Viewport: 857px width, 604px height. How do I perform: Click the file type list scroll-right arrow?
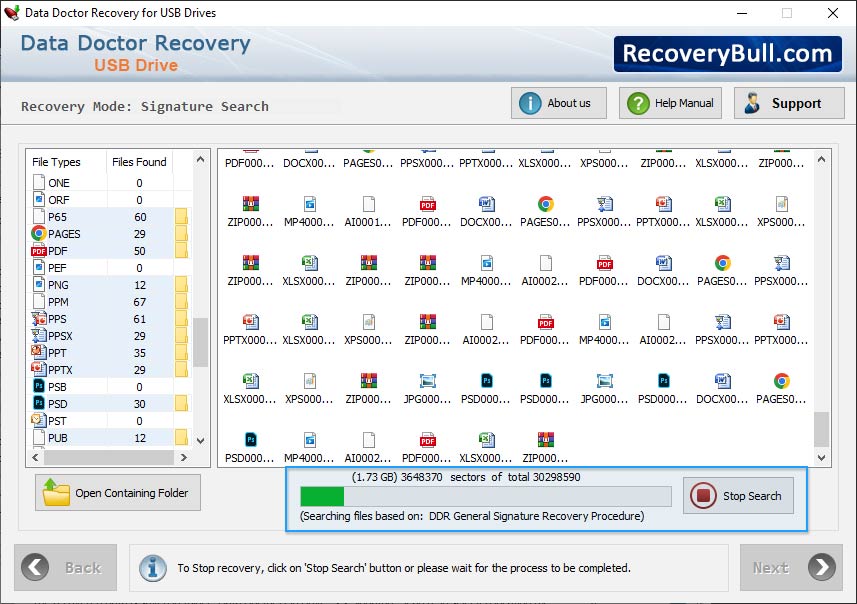(184, 457)
